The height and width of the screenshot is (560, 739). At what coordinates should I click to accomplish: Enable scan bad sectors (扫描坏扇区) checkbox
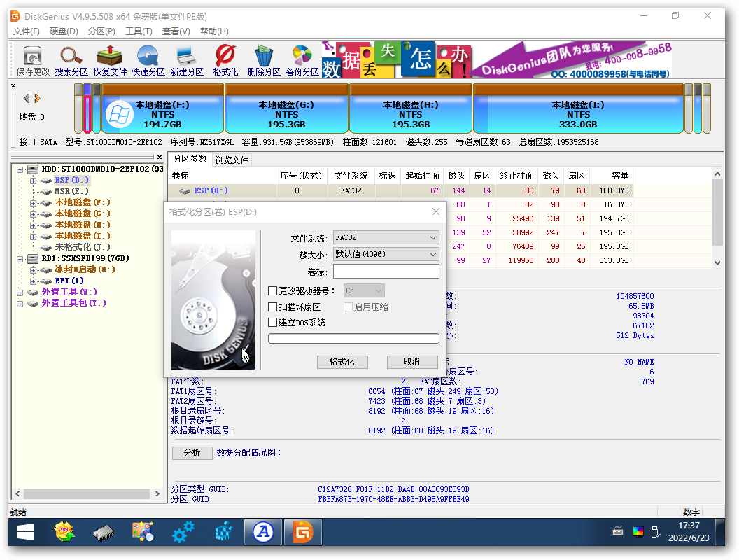(272, 307)
